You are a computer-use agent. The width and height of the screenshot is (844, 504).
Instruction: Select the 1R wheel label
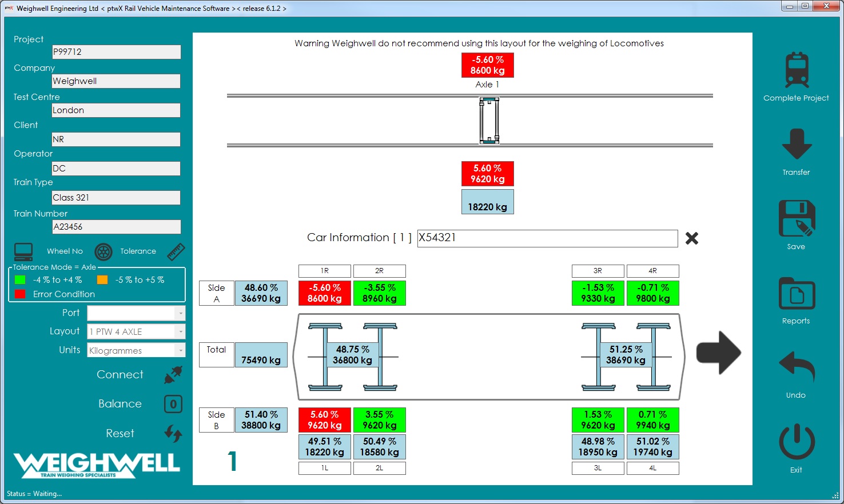pos(325,271)
